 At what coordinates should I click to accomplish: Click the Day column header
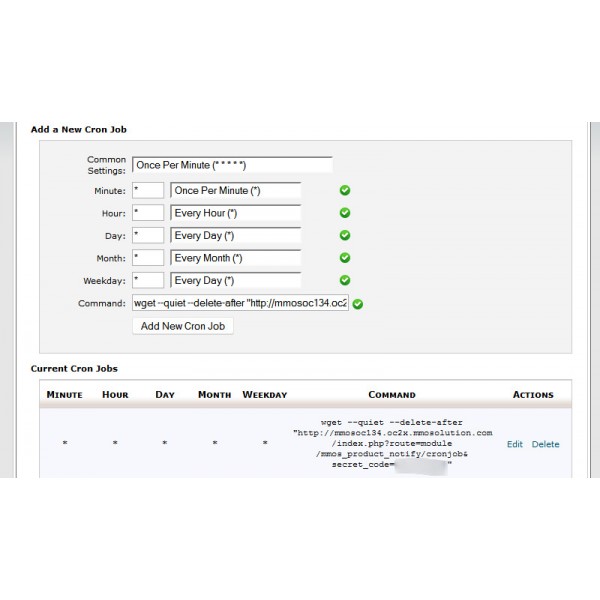coord(165,395)
